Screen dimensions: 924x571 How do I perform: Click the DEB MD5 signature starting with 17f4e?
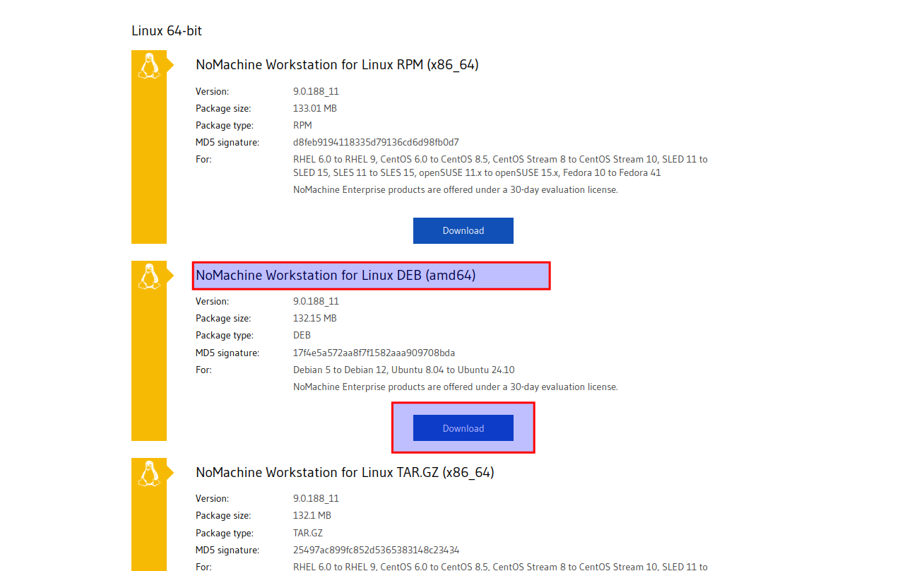click(374, 353)
